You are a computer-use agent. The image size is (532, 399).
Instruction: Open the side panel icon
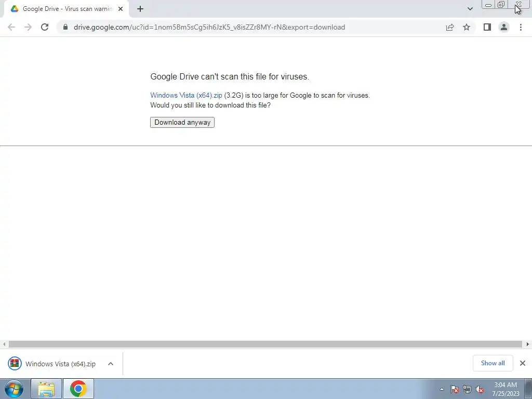coord(487,27)
